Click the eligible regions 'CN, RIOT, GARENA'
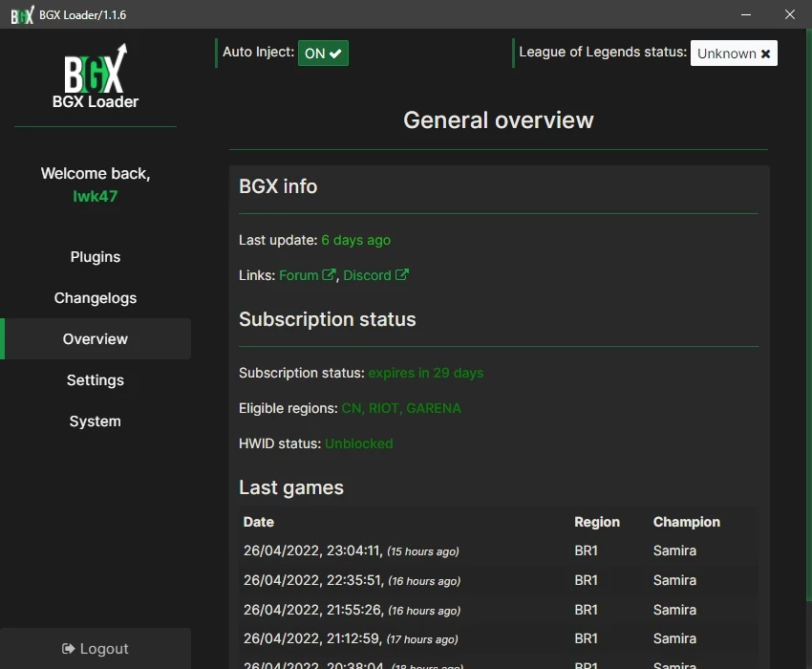Viewport: 812px width, 669px height. (401, 408)
